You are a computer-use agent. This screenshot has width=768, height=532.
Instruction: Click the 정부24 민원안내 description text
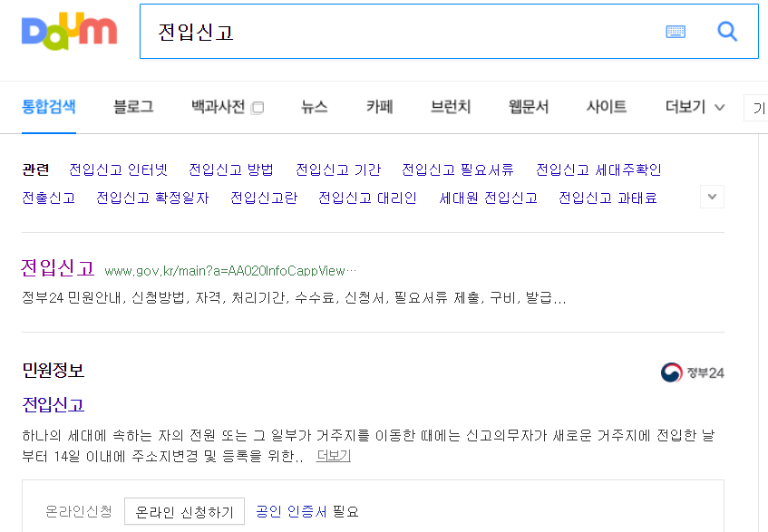294,297
